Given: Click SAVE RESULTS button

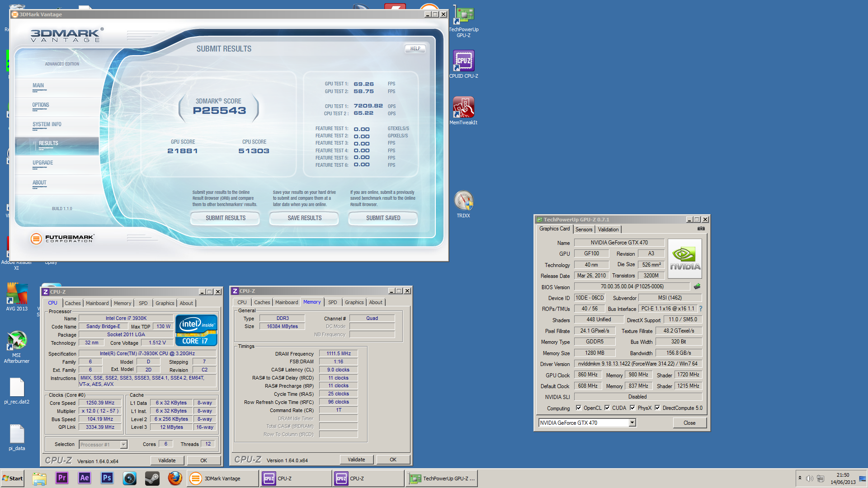Looking at the screenshot, I should pos(304,218).
